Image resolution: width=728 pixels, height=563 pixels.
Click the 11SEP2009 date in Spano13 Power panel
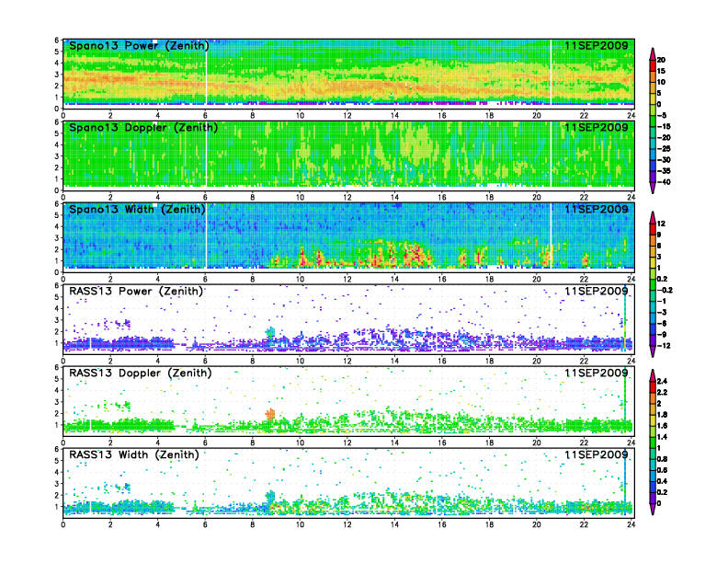597,45
